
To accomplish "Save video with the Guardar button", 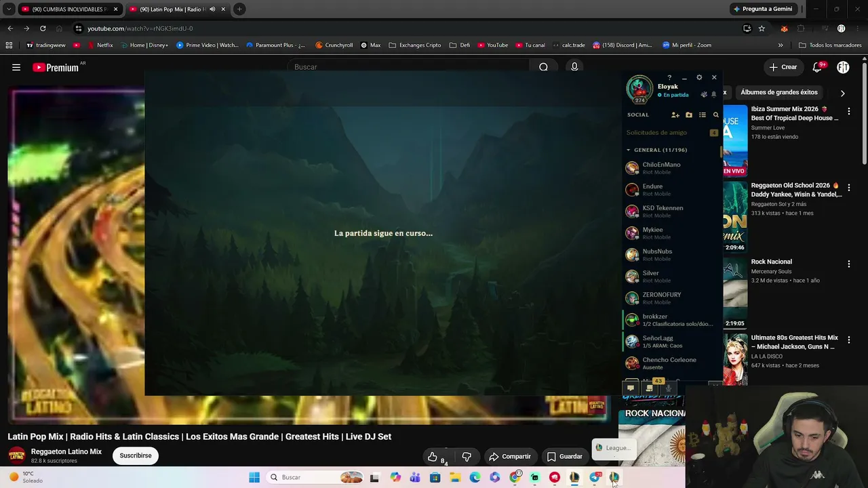I will pos(565,457).
